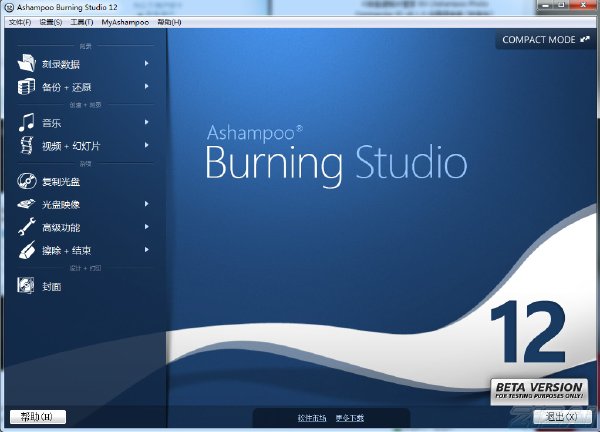Screen dimensions: 600x432
Task: Open the 工具(T) menu
Action: coord(82,22)
